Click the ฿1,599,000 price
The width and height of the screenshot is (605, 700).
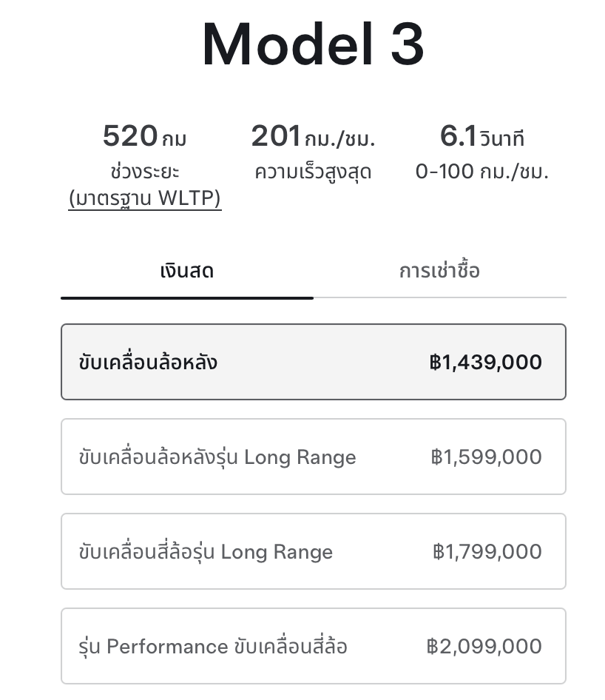click(486, 457)
